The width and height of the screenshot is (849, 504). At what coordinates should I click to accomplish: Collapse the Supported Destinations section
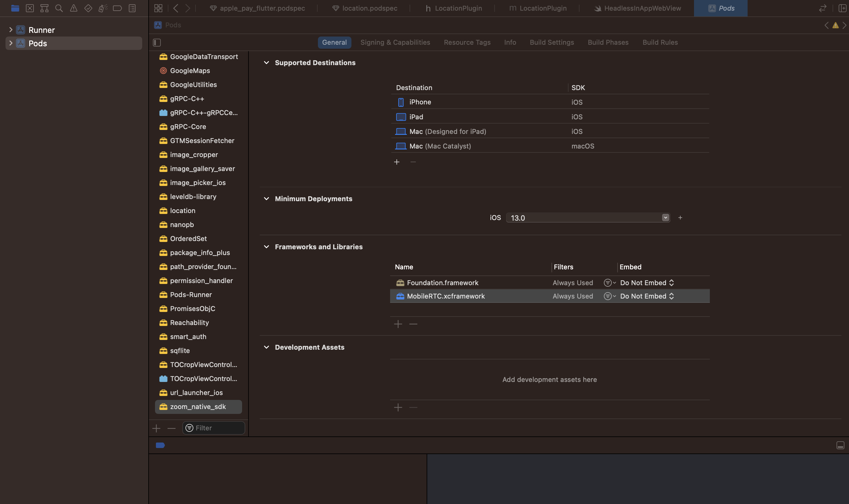(x=266, y=63)
